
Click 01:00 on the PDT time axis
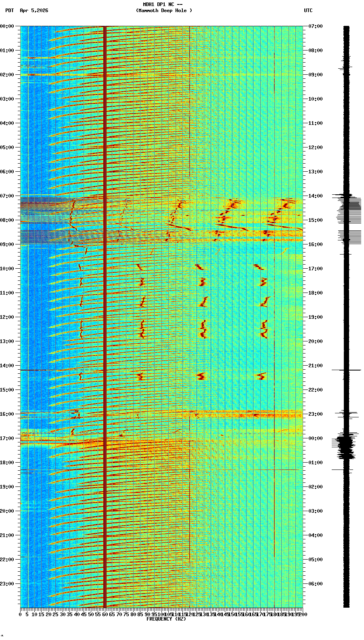click(7, 51)
